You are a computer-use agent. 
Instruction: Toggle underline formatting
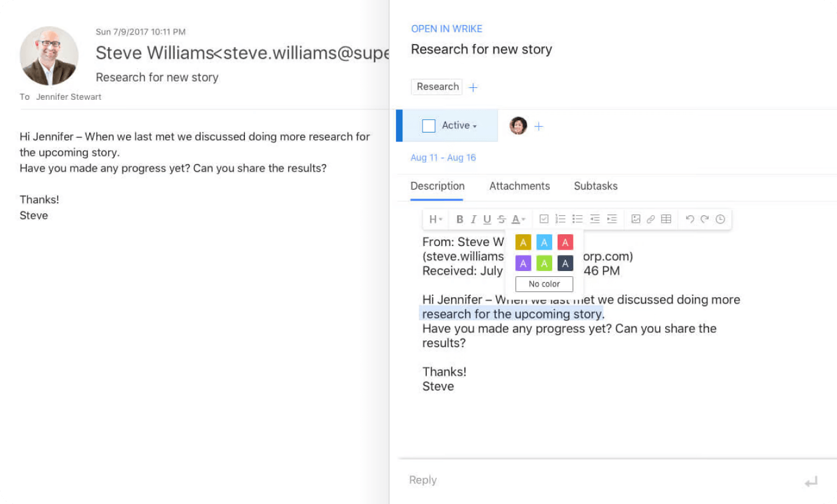(x=487, y=219)
